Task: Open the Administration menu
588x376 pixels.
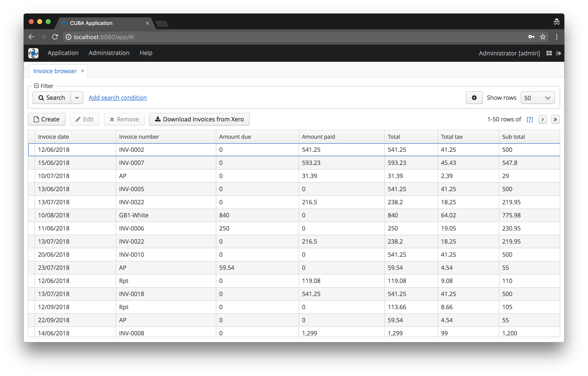Action: (x=109, y=53)
